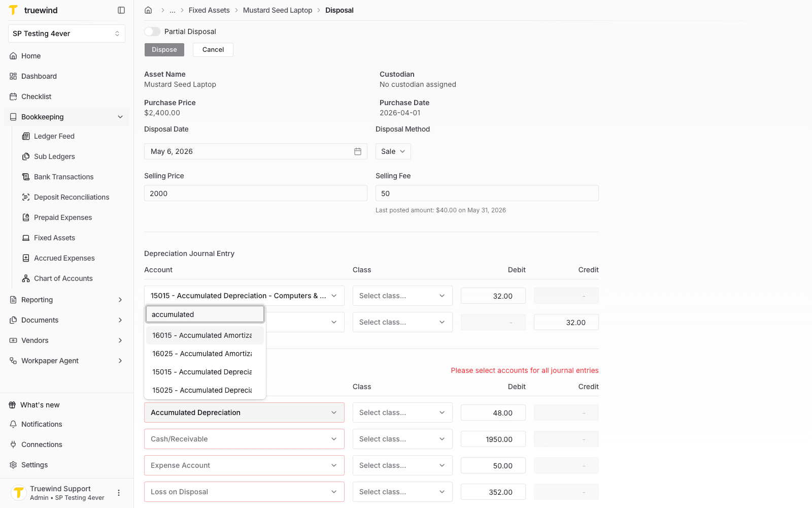
Task: Open class selector in 352.00 debit row
Action: tap(402, 492)
